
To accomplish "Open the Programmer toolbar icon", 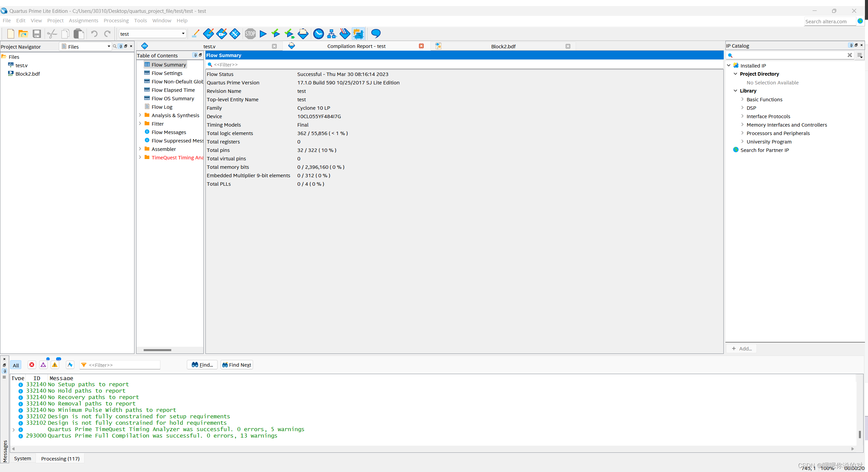I will [345, 34].
